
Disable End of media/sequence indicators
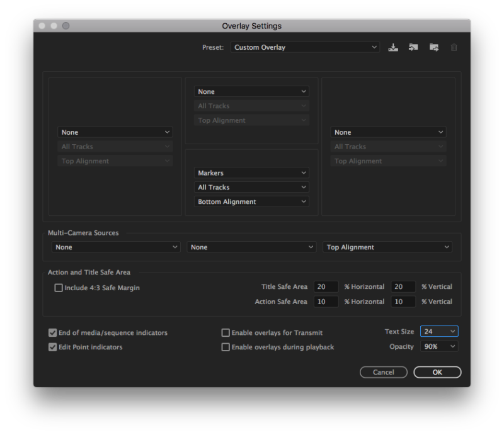click(52, 332)
